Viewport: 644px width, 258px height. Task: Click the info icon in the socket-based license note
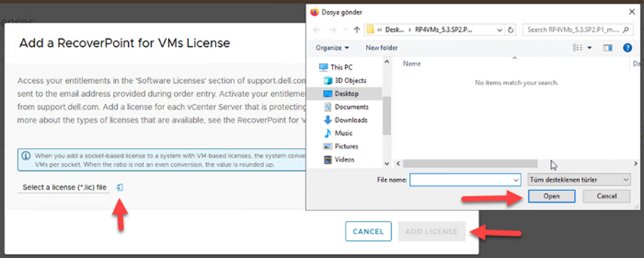(26, 156)
